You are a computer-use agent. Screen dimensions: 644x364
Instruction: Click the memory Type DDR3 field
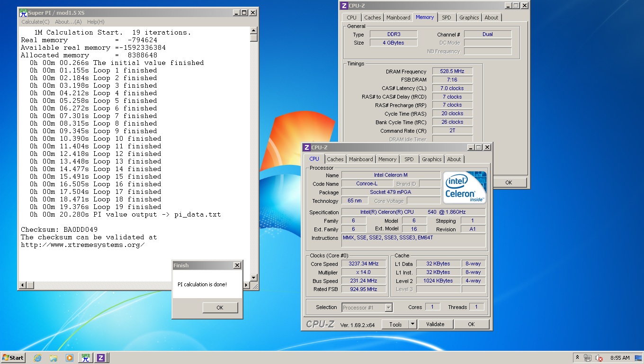[394, 34]
